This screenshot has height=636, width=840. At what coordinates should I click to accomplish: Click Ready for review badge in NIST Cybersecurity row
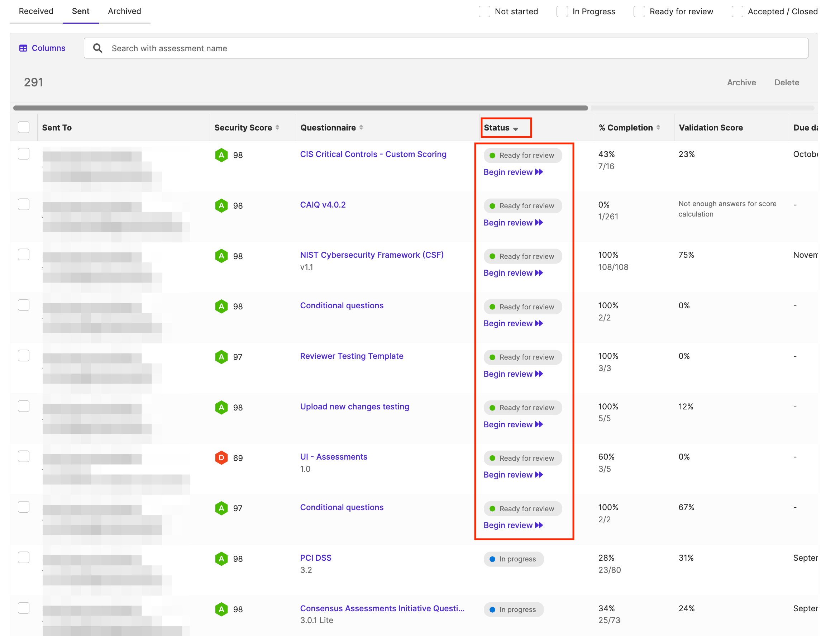click(522, 256)
